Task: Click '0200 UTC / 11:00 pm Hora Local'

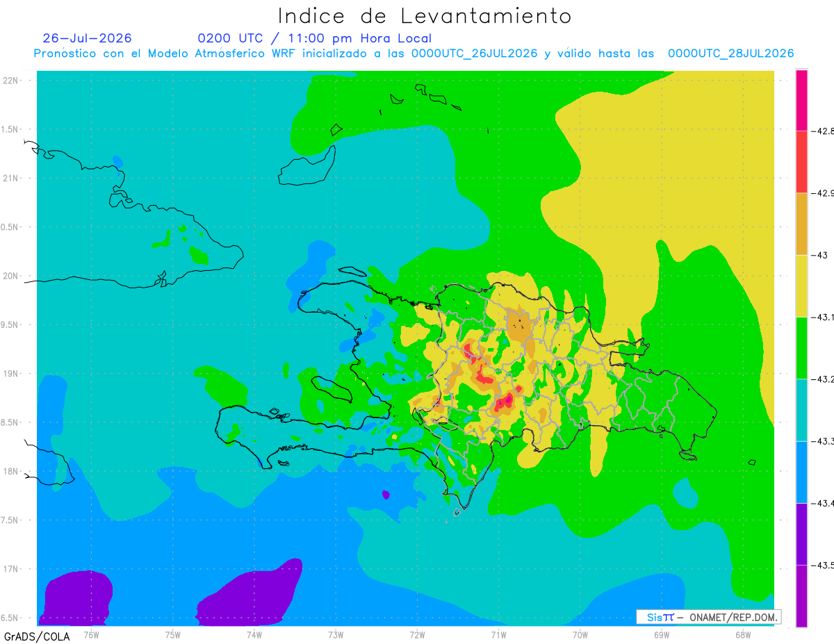Action: pyautogui.click(x=314, y=39)
